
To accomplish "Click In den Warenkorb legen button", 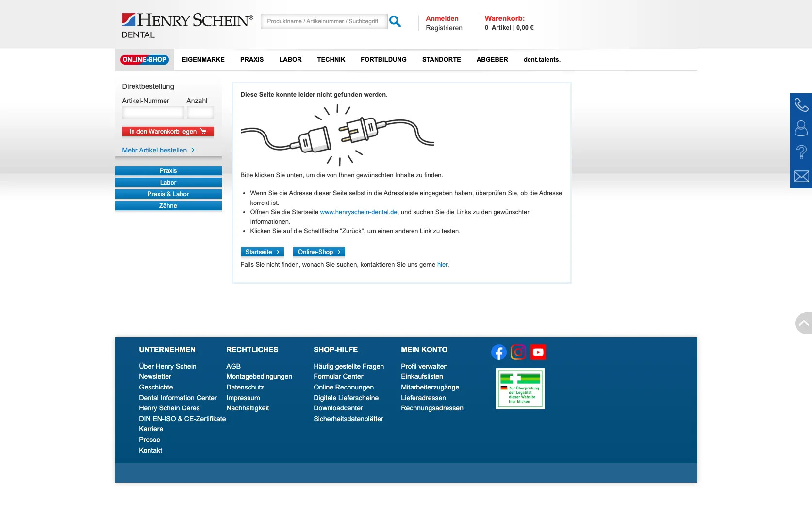I will click(168, 132).
